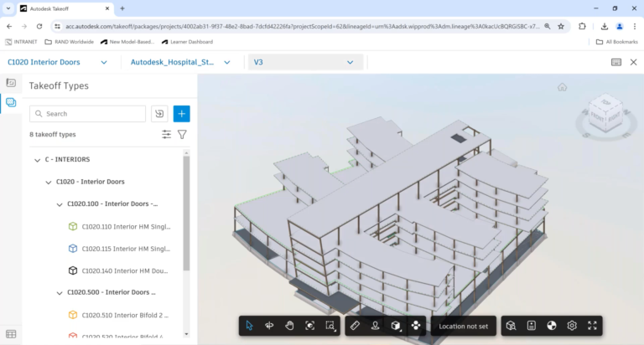Open the Model Browser panel

511,326
